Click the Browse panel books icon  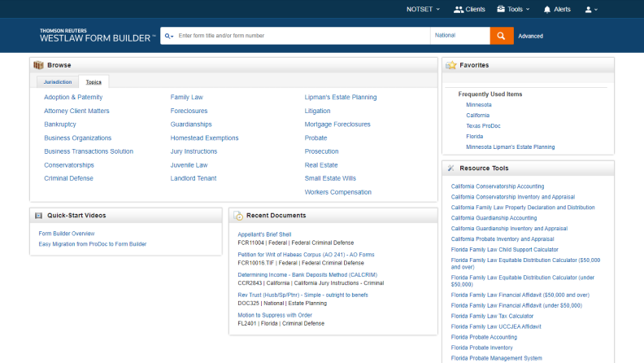pos(38,64)
